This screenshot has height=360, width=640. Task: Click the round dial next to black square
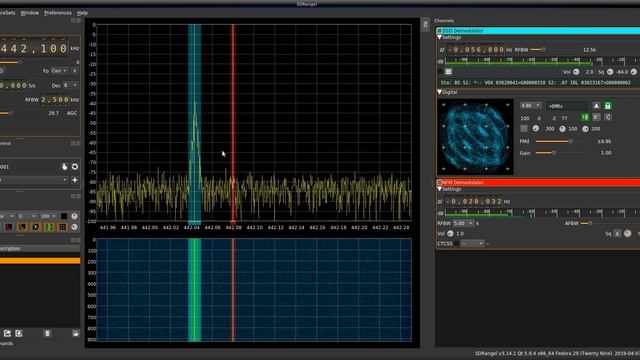point(75,216)
